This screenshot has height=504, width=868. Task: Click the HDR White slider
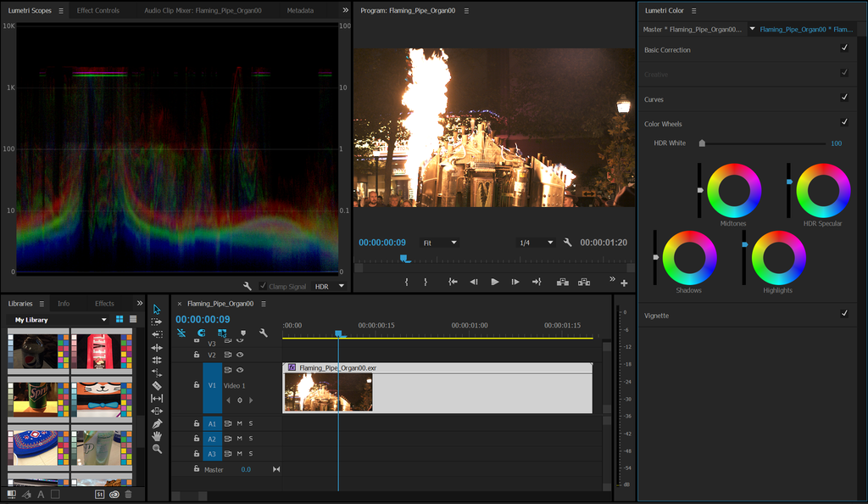tap(702, 143)
